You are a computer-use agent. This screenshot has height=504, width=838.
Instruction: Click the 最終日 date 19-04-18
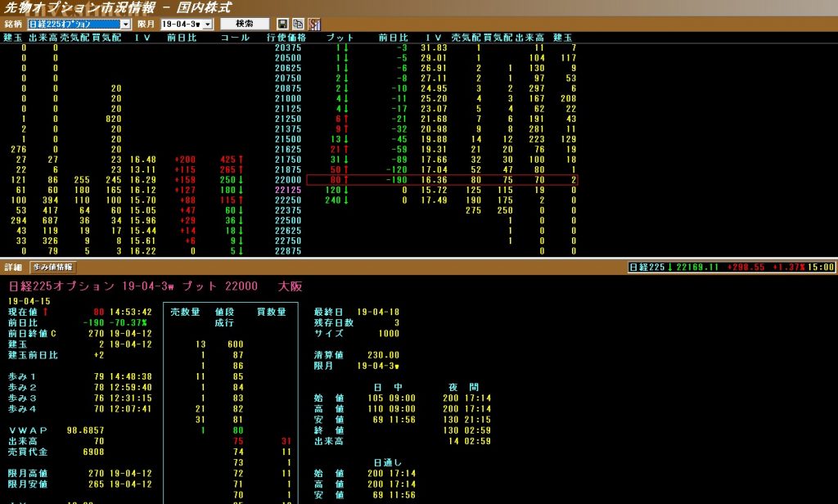click(378, 312)
